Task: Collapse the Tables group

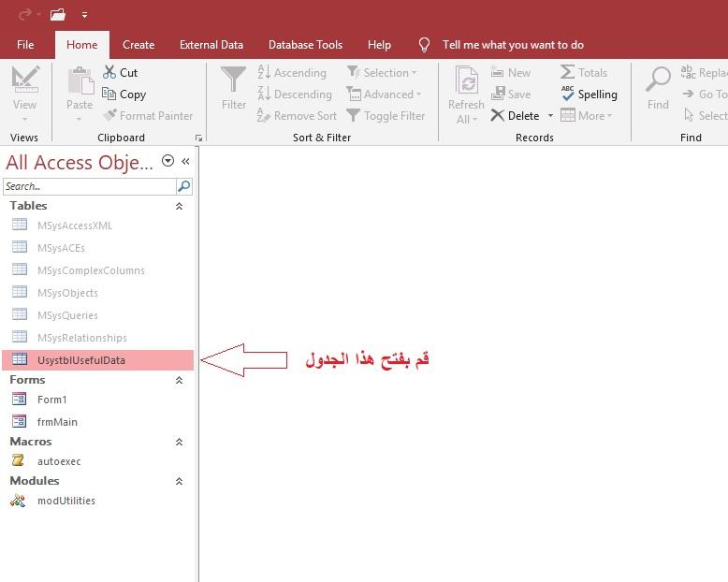Action: [x=180, y=206]
